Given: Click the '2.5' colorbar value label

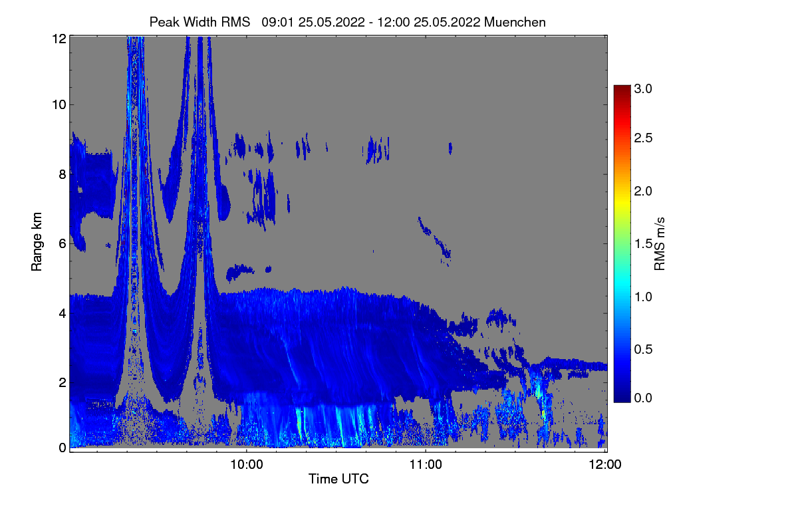Looking at the screenshot, I should [643, 138].
